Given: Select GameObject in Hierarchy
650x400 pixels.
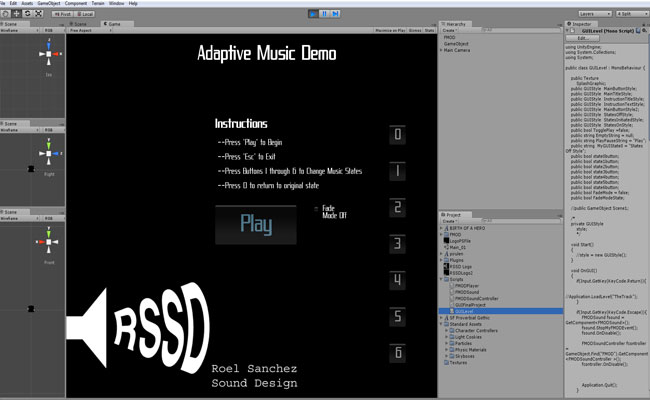Looking at the screenshot, I should tap(456, 44).
